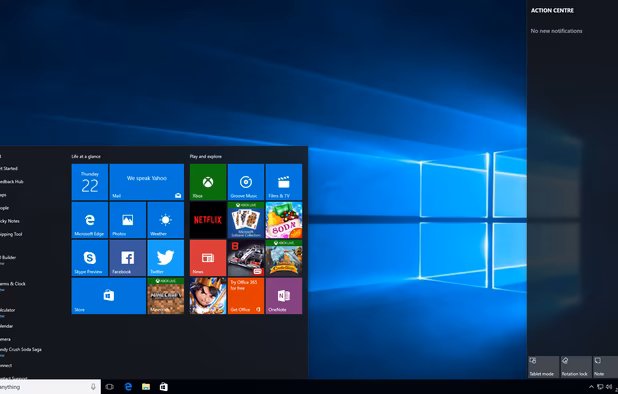This screenshot has height=394, width=618.
Task: Open Camera from the app list
Action: click(6, 339)
